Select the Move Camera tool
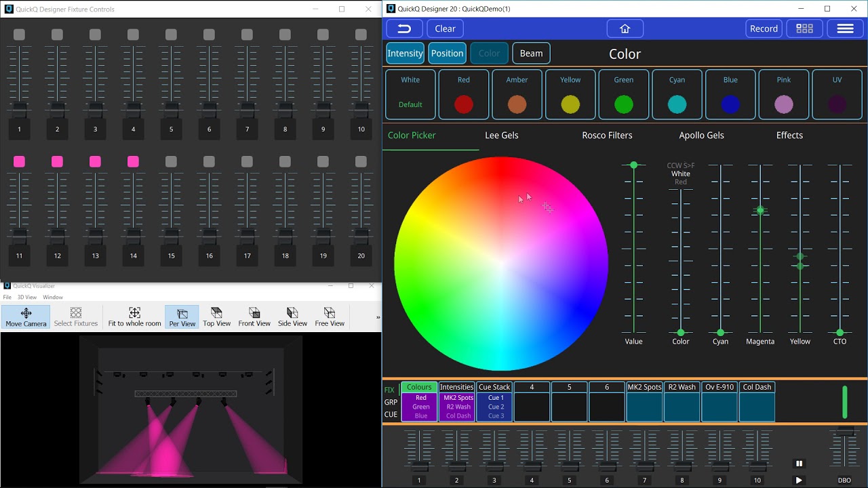Screen dimensions: 868x488 coord(26,317)
